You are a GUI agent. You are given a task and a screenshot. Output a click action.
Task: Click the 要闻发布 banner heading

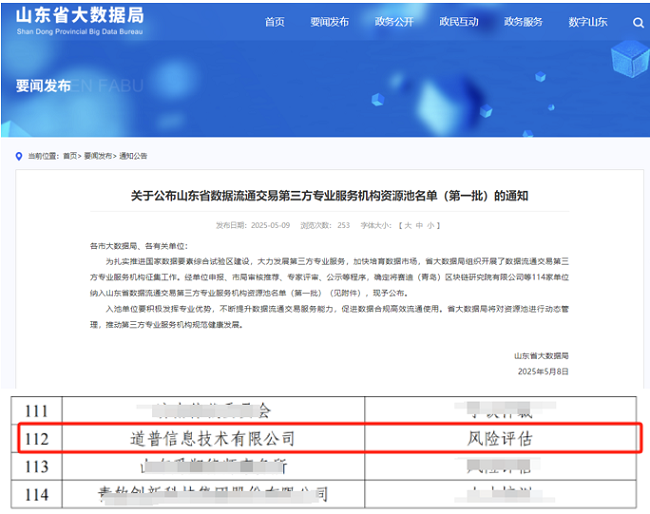[x=44, y=86]
